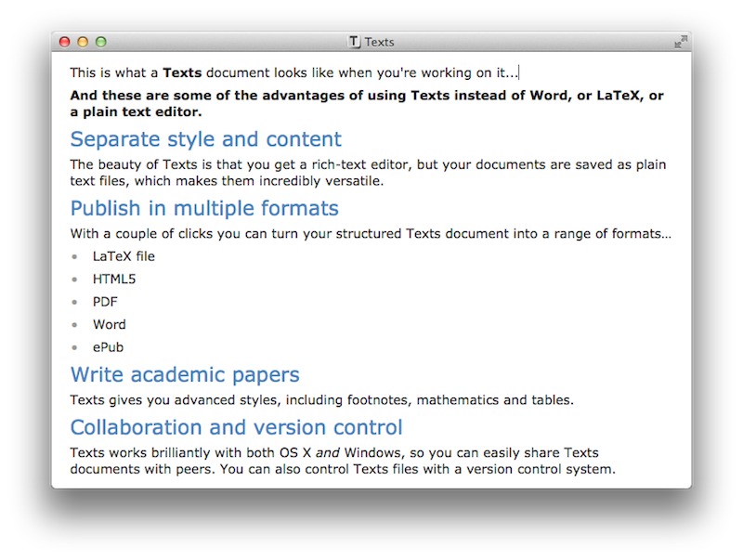Click the bold word "Texts" in first line

point(182,72)
